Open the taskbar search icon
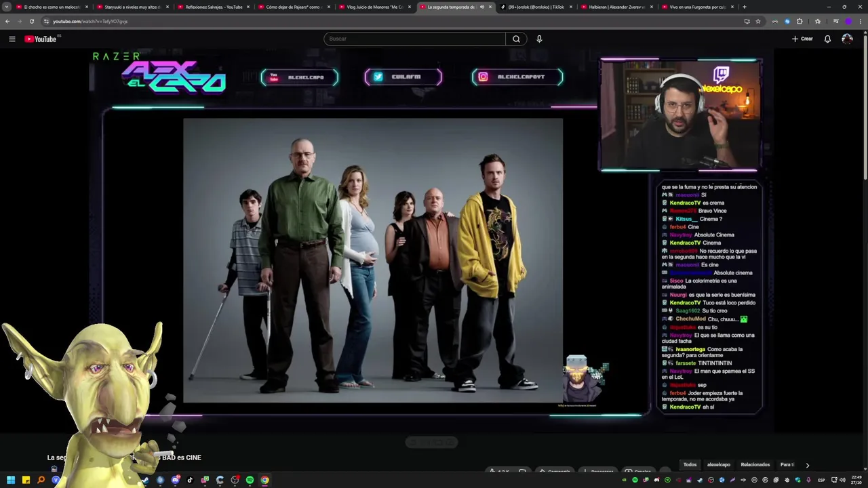Viewport: 868px width, 488px height. tap(41, 480)
